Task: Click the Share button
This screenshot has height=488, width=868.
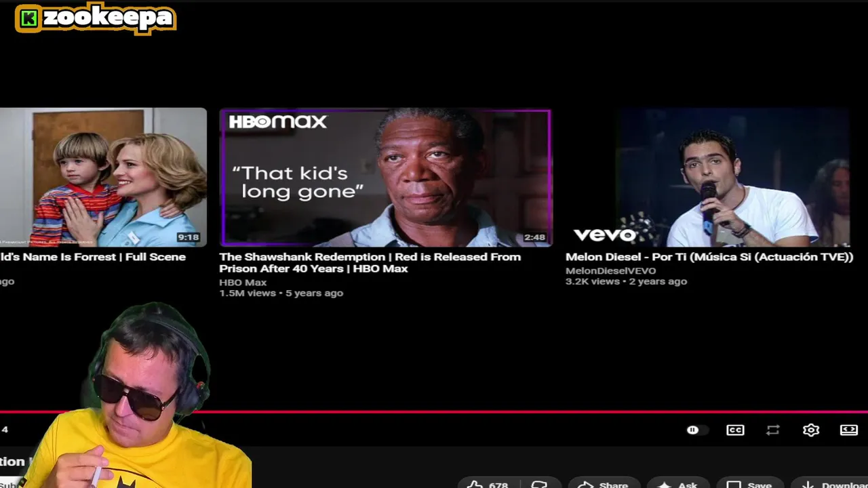Action: click(x=603, y=484)
